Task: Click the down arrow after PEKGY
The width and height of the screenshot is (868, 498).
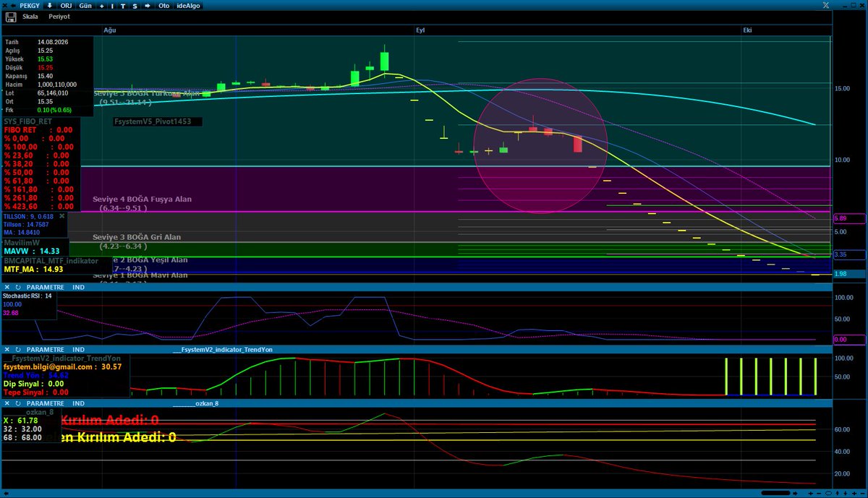Action: coord(49,5)
